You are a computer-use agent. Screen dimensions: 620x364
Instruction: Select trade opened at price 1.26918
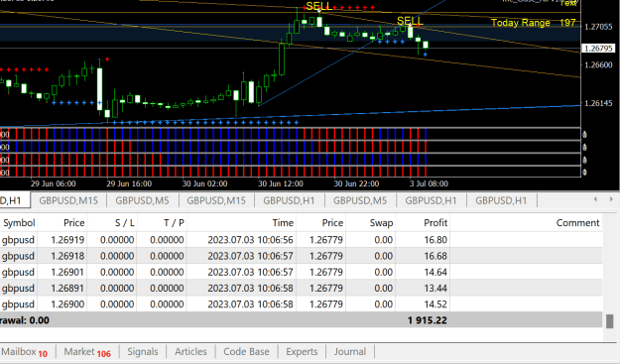pyautogui.click(x=302, y=256)
